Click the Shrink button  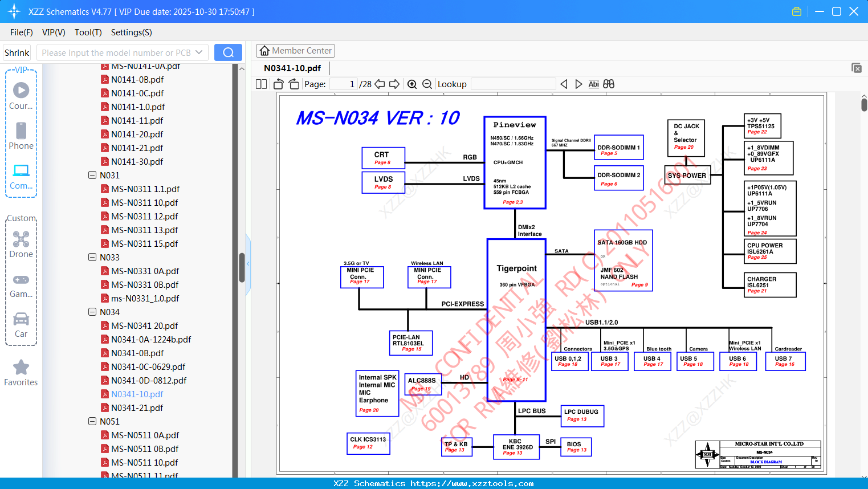click(17, 52)
